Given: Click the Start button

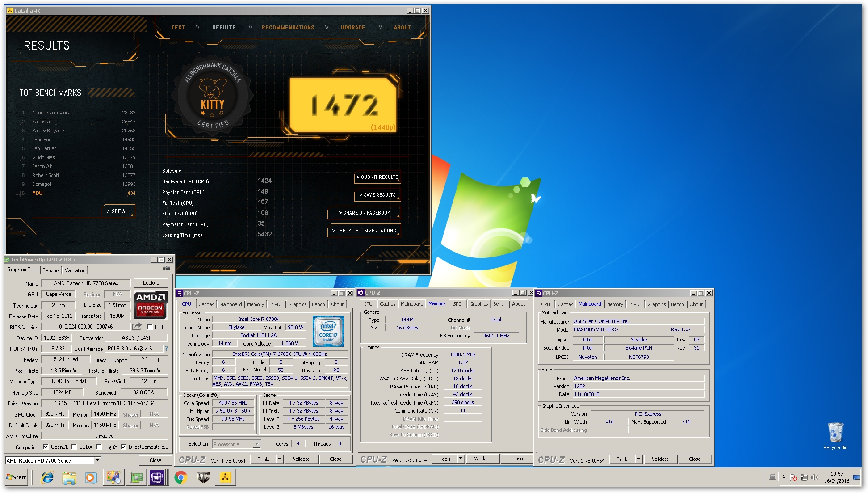Looking at the screenshot, I should coord(17,477).
